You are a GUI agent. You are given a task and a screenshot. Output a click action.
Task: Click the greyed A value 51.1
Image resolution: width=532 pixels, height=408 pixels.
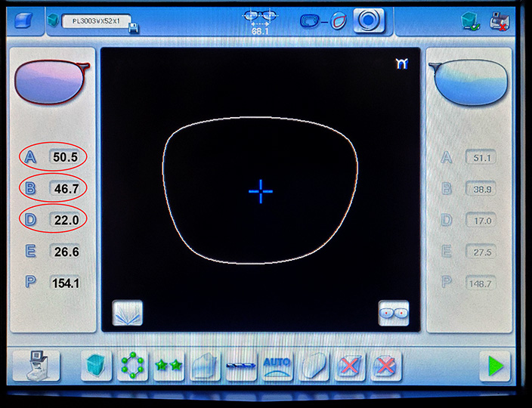tap(481, 158)
